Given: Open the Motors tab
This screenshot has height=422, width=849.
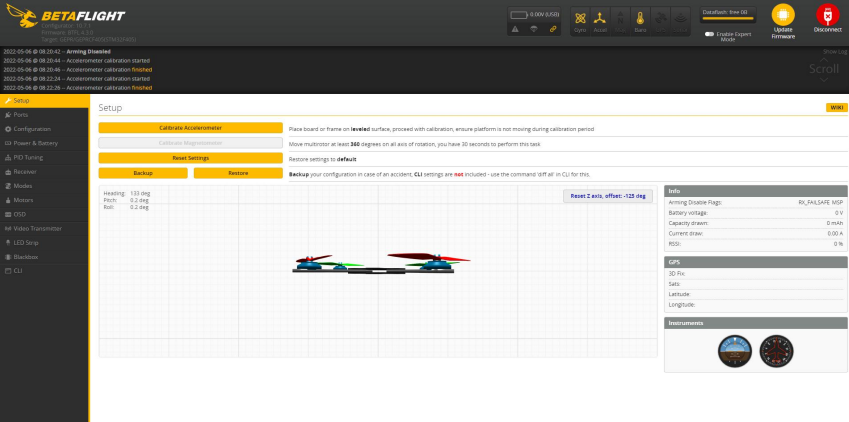Looking at the screenshot, I should pos(44,200).
